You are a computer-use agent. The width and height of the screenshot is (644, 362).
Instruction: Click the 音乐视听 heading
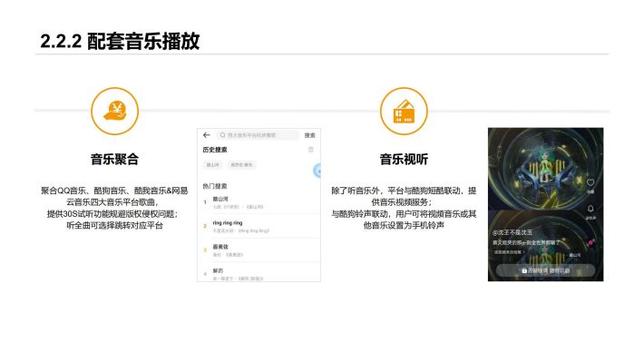coord(404,159)
